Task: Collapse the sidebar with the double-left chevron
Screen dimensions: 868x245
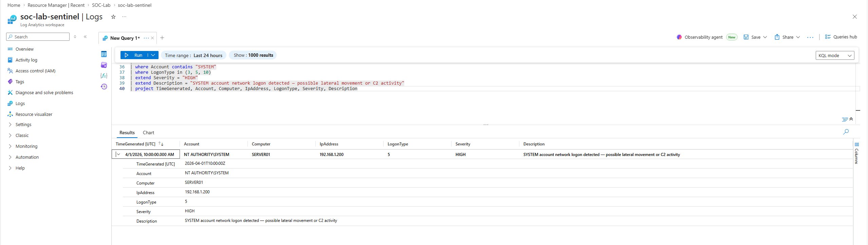Action: pos(85,37)
